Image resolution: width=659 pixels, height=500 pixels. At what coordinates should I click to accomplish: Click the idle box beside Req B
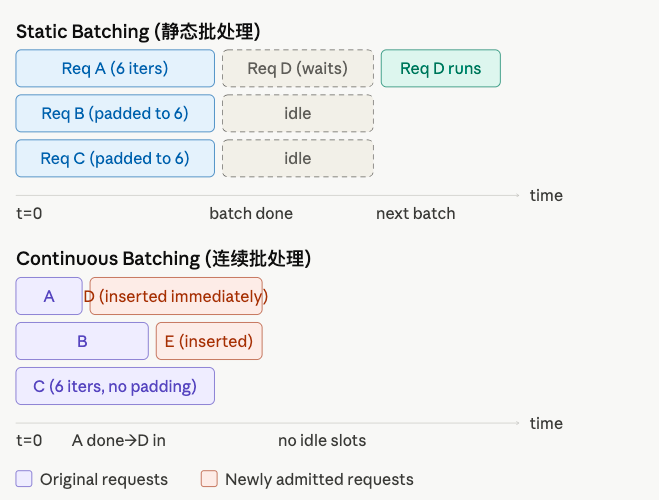(x=297, y=114)
